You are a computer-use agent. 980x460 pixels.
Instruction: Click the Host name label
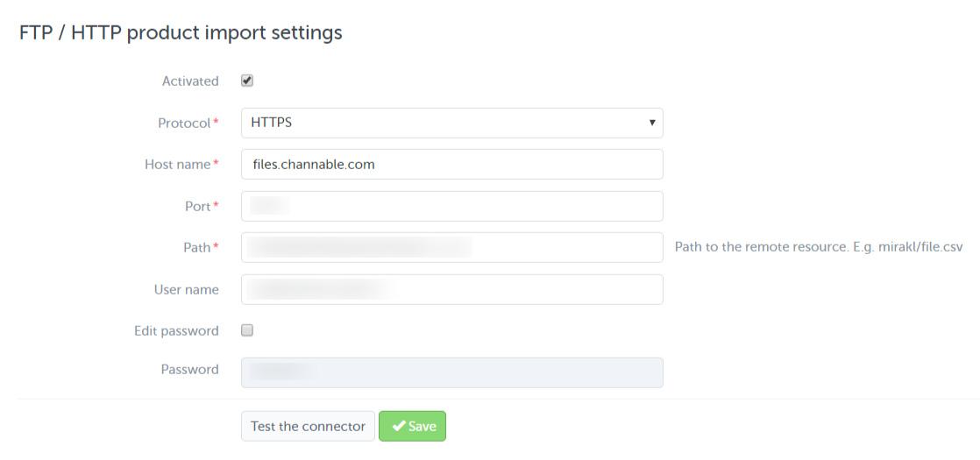178,165
